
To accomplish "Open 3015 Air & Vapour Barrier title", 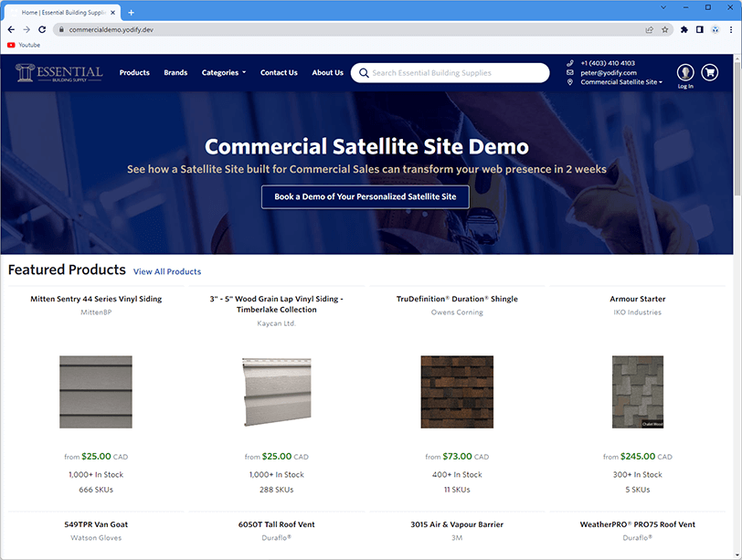I will coord(457,524).
